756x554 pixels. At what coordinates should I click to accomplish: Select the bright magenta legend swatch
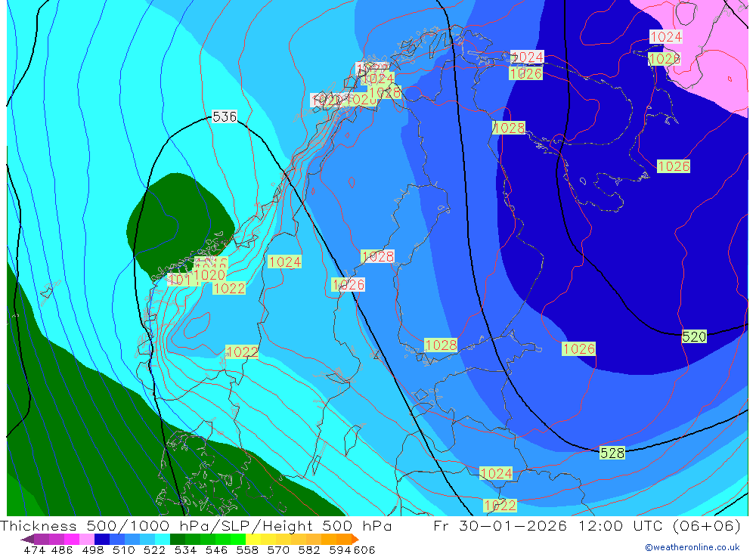(72, 539)
